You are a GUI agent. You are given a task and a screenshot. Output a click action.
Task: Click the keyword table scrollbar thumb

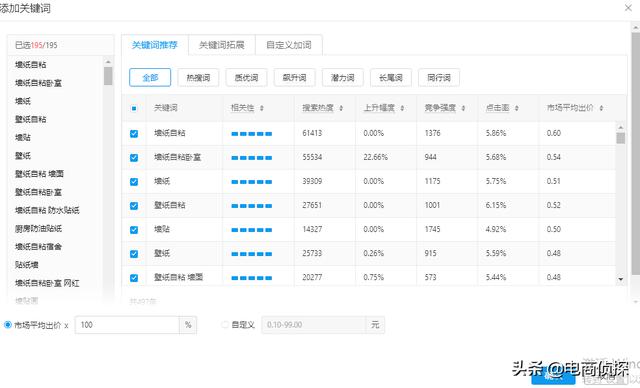[620, 138]
